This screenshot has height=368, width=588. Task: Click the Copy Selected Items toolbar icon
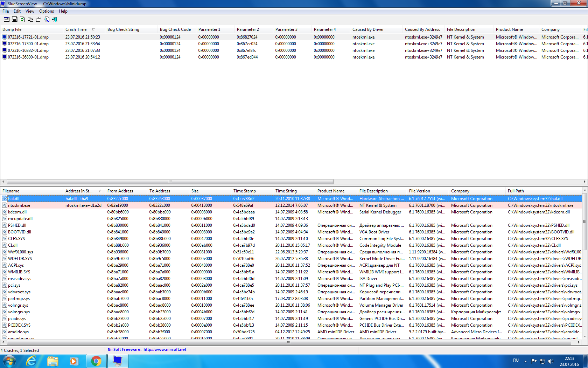pyautogui.click(x=30, y=19)
